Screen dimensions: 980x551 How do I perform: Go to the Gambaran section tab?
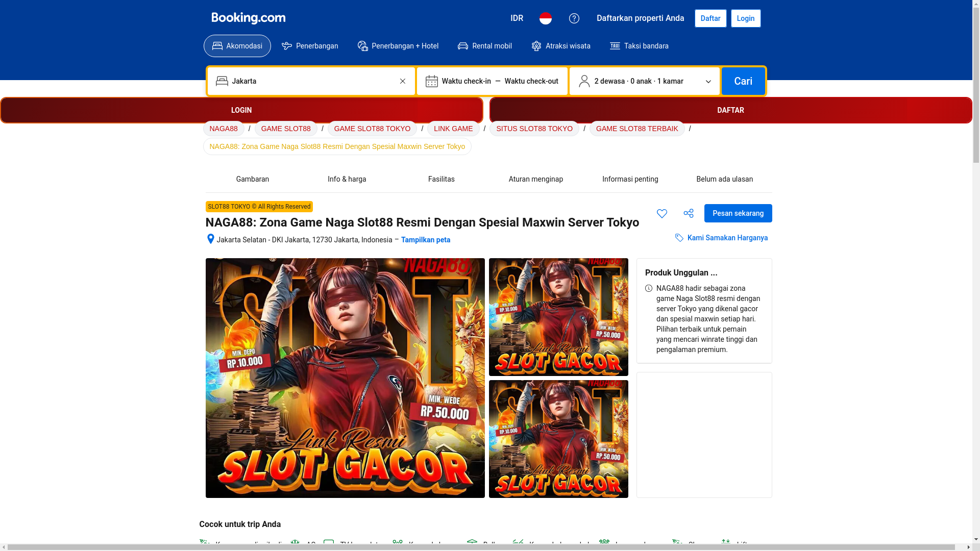click(x=253, y=179)
